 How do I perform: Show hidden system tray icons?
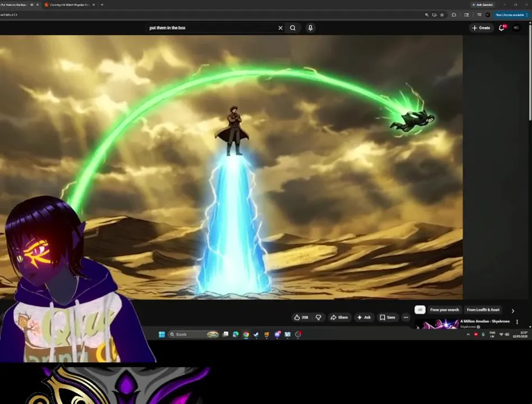(x=468, y=334)
